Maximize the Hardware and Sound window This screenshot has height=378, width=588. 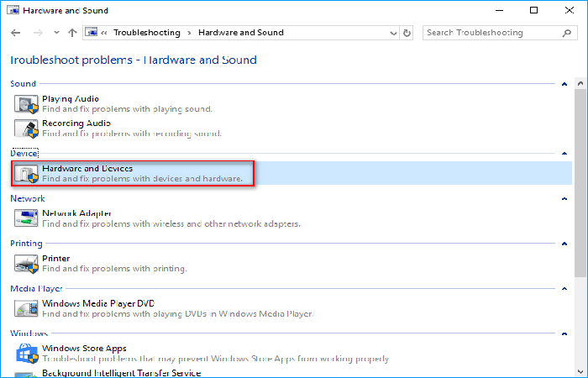(533, 10)
